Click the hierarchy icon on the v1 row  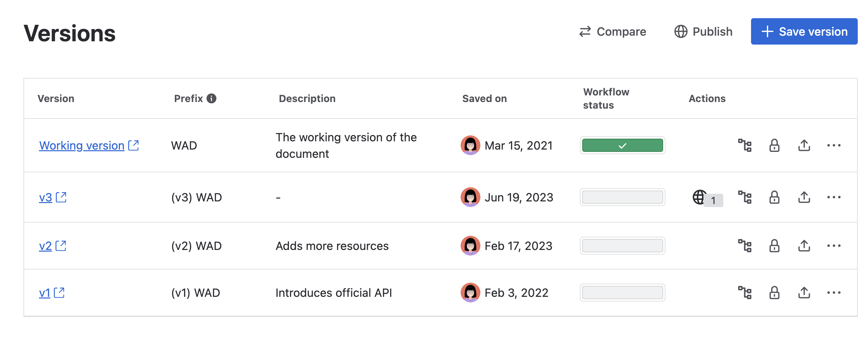pos(745,293)
